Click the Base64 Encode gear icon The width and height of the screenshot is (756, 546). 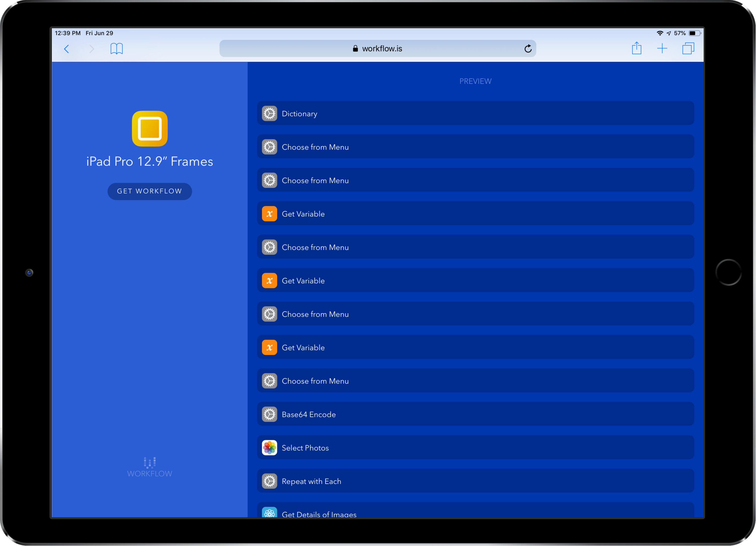[x=269, y=414]
